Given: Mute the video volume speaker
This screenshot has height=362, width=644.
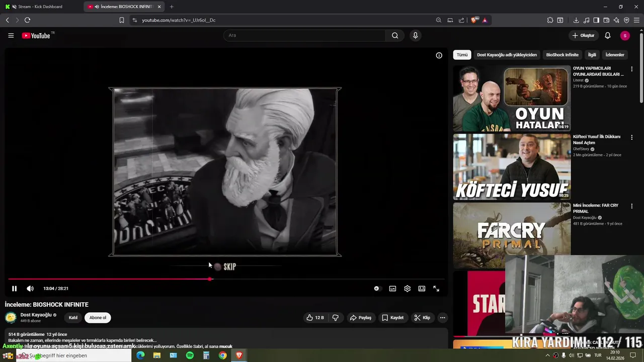Looking at the screenshot, I should (x=30, y=289).
